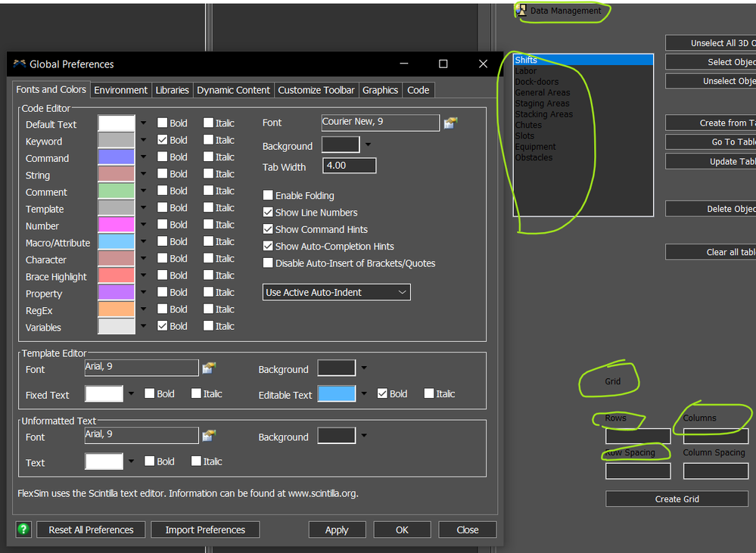Open RegEx color dropdown arrow

pos(143,309)
